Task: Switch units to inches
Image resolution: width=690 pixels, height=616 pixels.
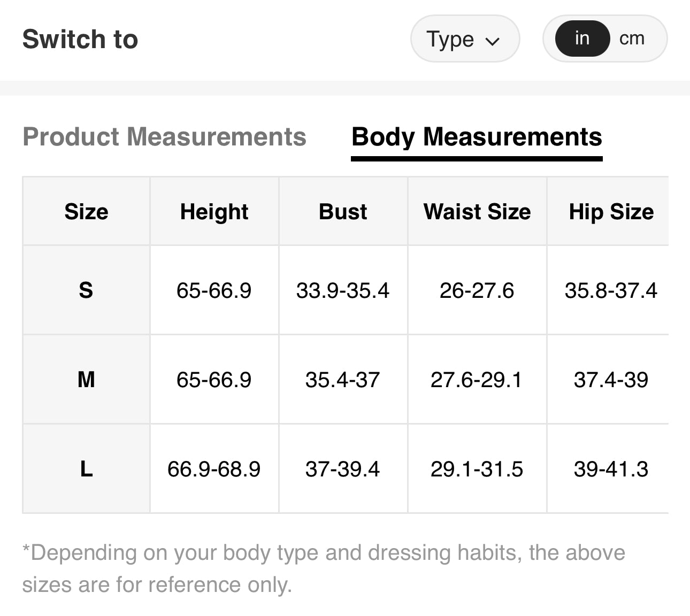Action: (x=582, y=38)
